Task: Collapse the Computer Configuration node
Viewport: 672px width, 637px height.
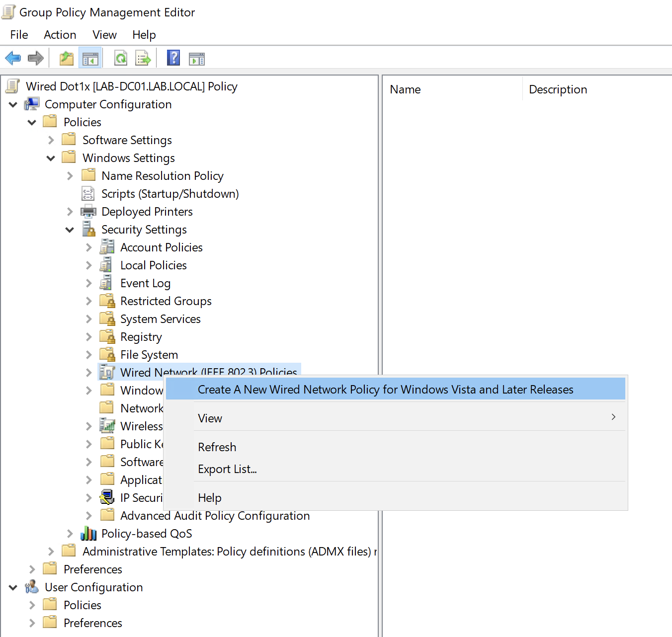Action: (x=13, y=104)
